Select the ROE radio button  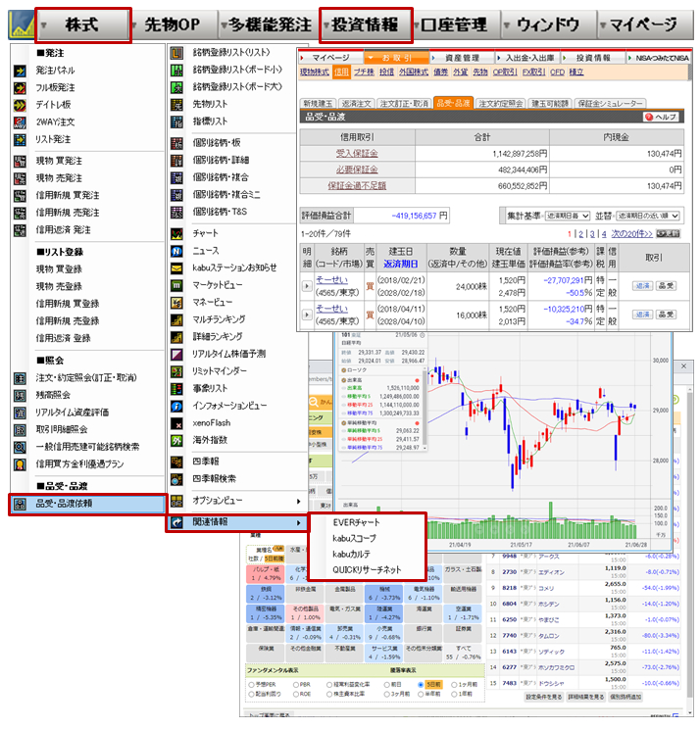[x=296, y=694]
